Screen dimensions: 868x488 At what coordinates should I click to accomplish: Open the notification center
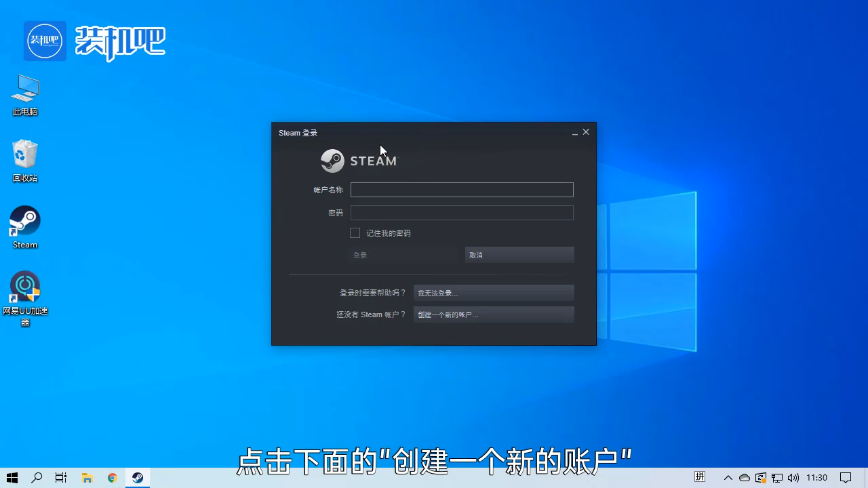[846, 477]
